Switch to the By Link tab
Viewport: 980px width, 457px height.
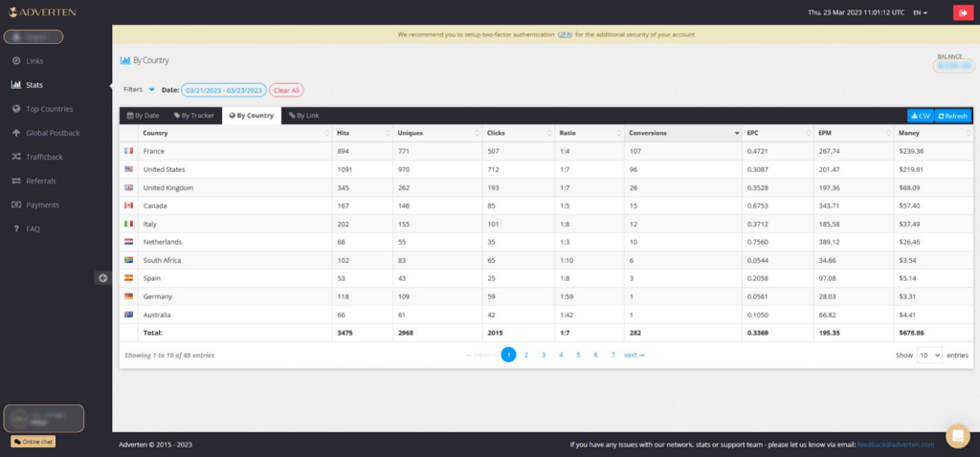point(304,116)
